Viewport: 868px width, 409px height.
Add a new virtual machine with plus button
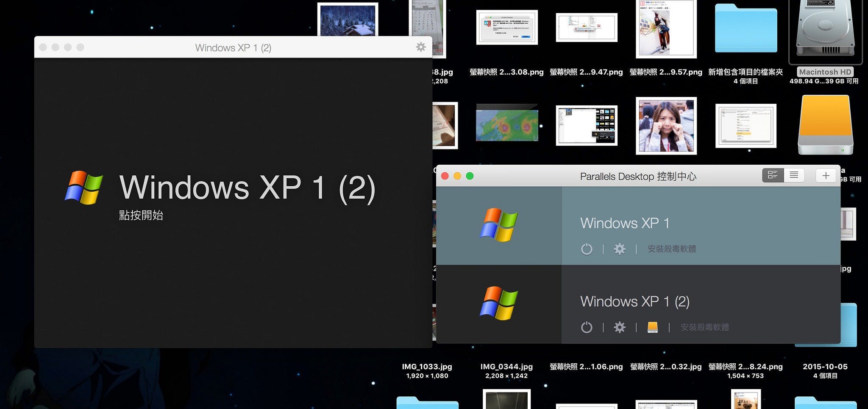point(826,175)
